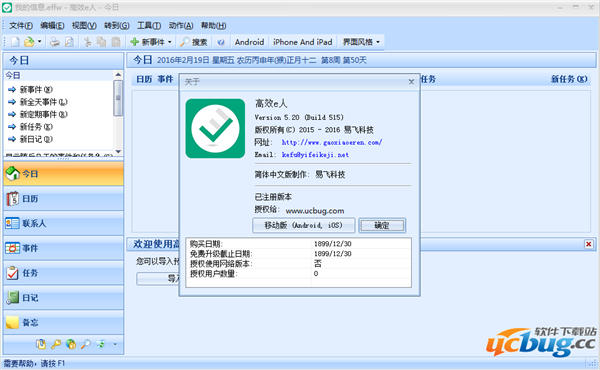Image resolution: width=600 pixels, height=370 pixels.
Task: Switch to 备忘 notes navigation button
Action: [x=63, y=323]
